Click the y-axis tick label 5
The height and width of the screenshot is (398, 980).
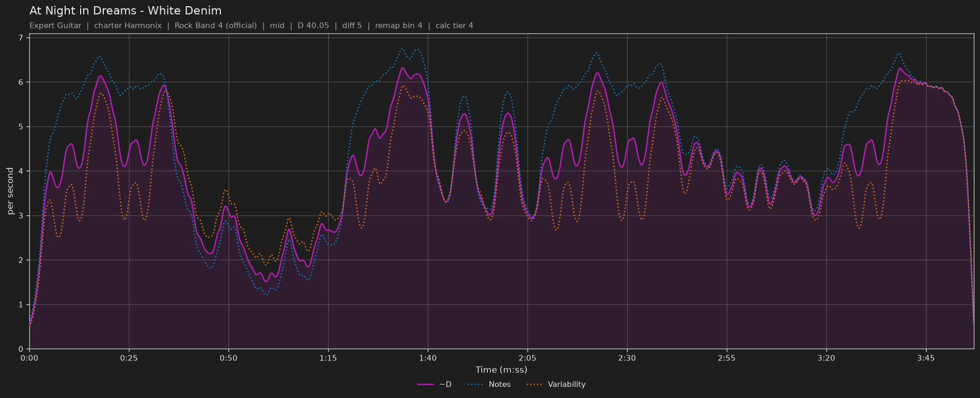[21, 126]
